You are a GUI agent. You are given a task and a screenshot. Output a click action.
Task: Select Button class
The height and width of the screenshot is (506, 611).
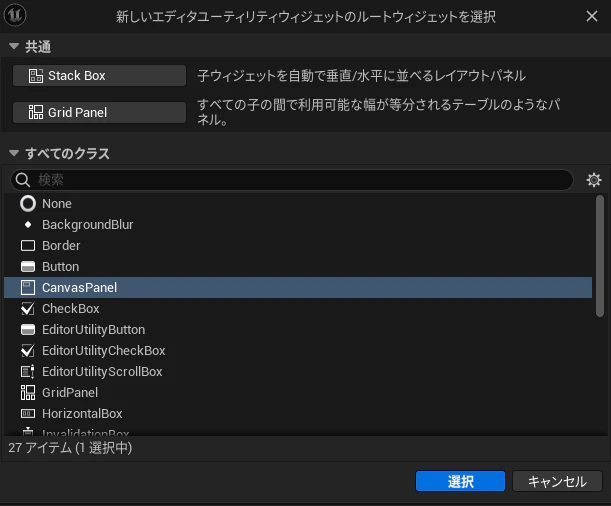pyautogui.click(x=298, y=266)
